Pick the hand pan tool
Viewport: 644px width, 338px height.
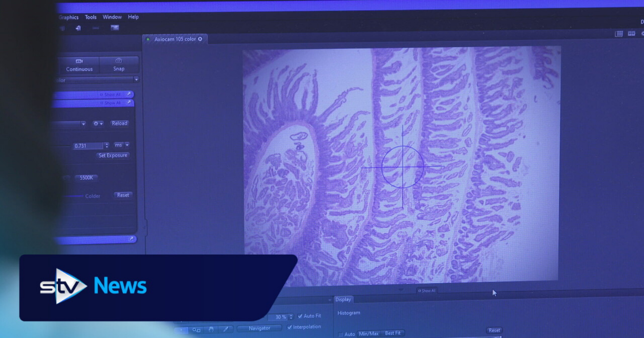tap(211, 330)
